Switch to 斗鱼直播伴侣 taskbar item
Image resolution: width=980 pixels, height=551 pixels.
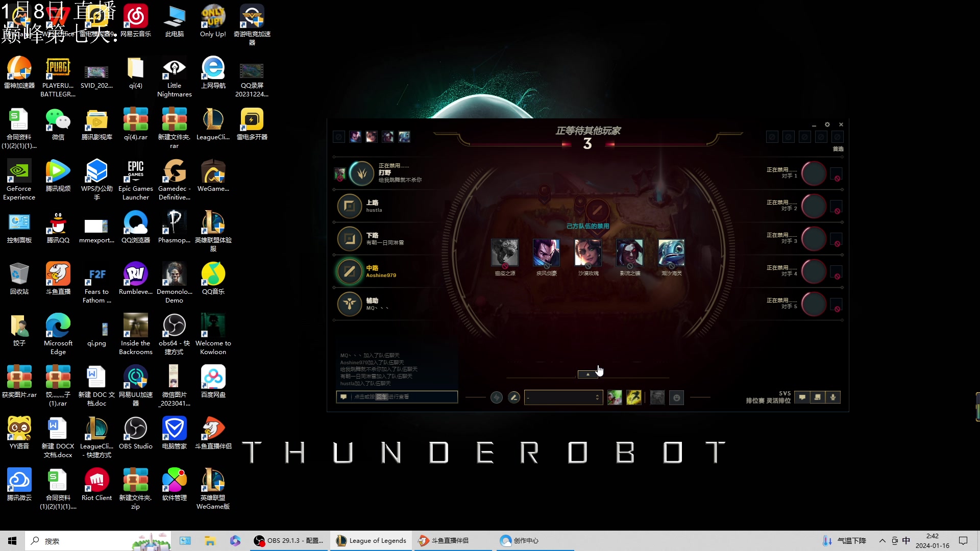[x=453, y=541]
